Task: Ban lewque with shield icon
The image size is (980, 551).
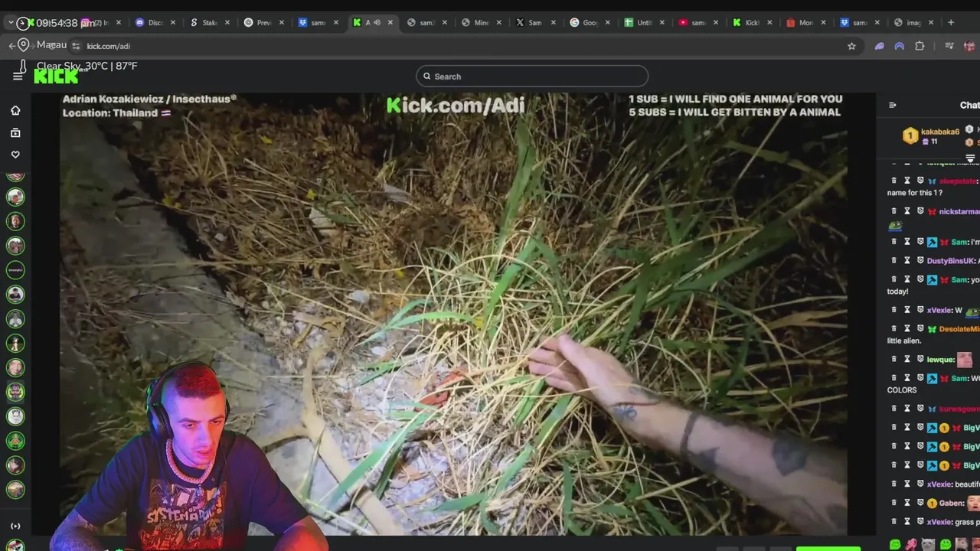Action: click(x=920, y=360)
